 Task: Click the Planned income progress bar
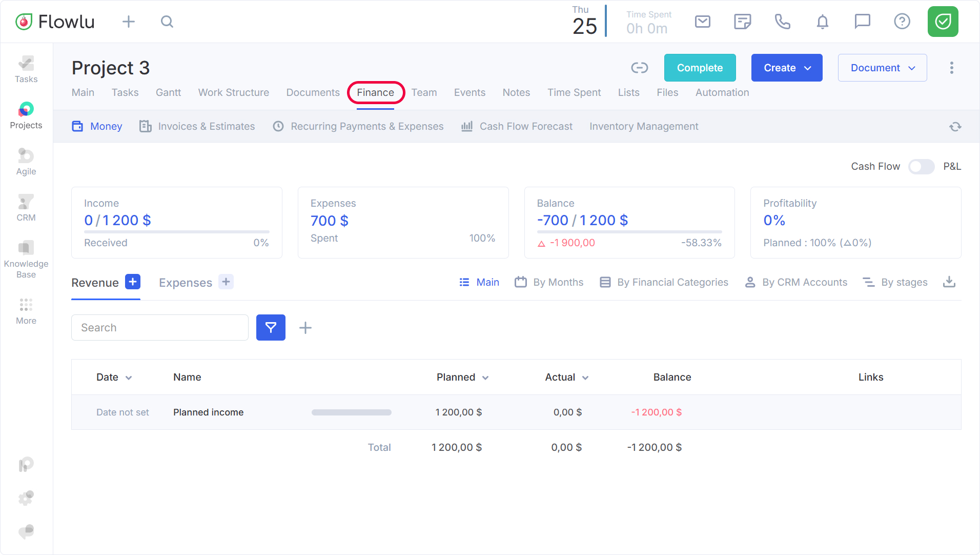[351, 412]
